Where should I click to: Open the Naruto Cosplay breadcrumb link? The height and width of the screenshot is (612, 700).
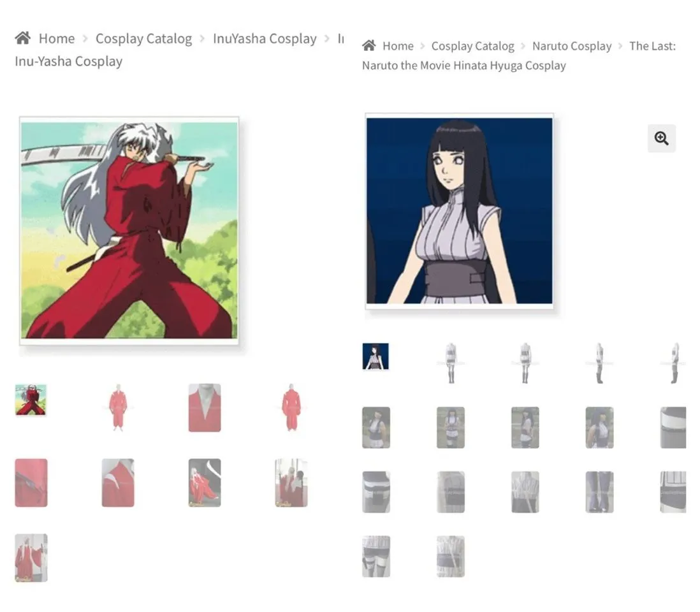(572, 47)
